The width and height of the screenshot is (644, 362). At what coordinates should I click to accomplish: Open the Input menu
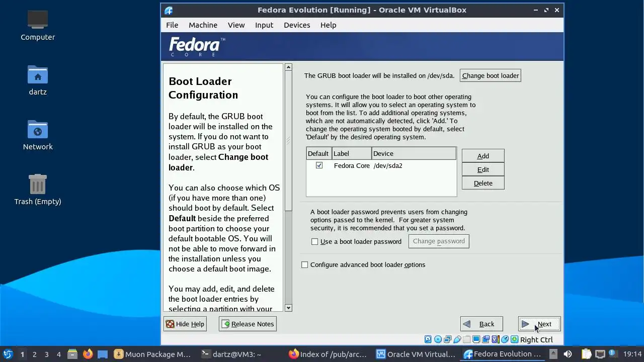point(264,25)
